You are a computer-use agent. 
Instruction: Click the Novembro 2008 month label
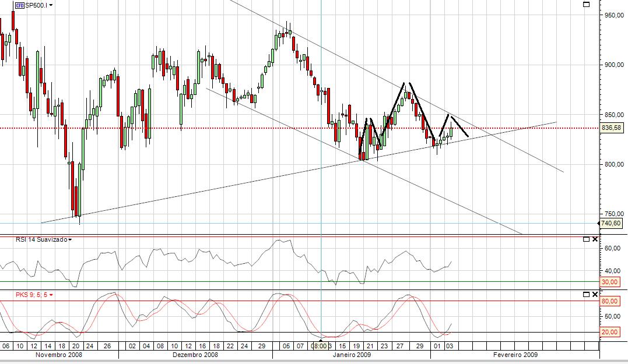pos(59,355)
